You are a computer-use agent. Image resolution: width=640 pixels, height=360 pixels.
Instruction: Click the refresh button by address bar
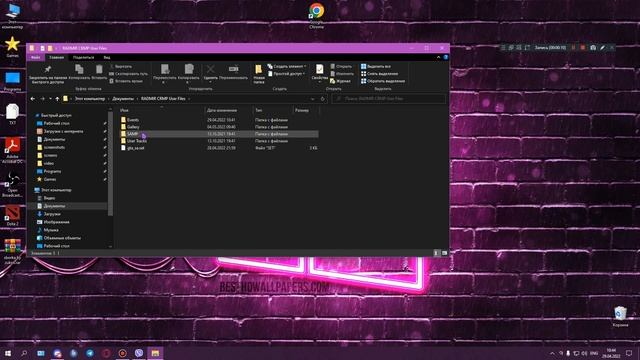tap(322, 99)
